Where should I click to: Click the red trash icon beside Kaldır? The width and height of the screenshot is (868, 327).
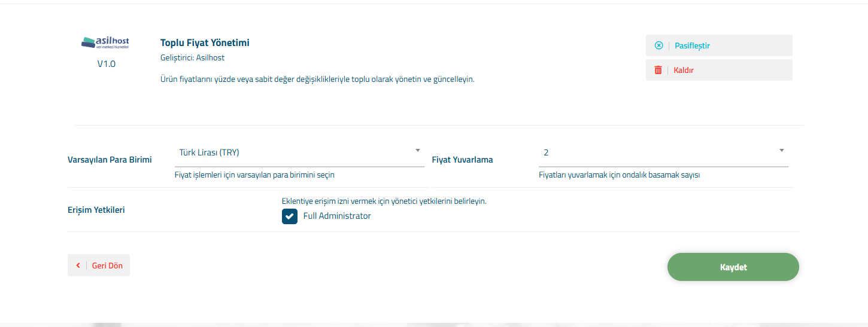tap(658, 70)
